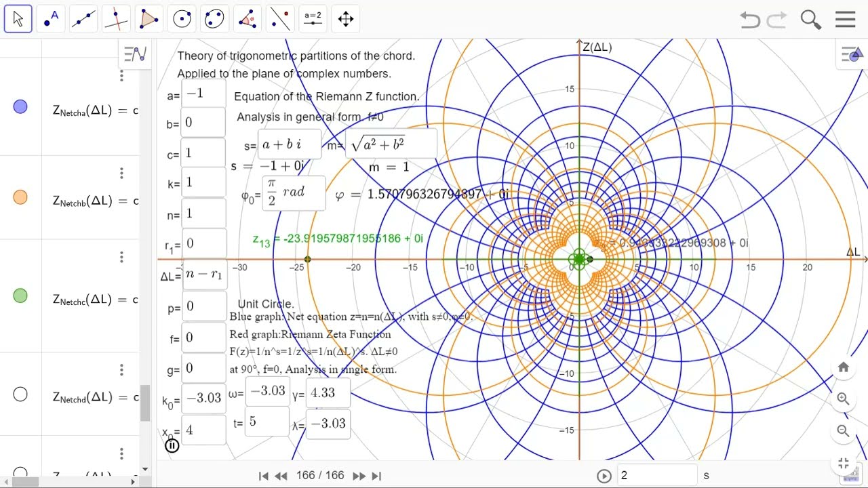Image resolution: width=868 pixels, height=488 pixels.
Task: Click the n= input box
Action: click(203, 213)
